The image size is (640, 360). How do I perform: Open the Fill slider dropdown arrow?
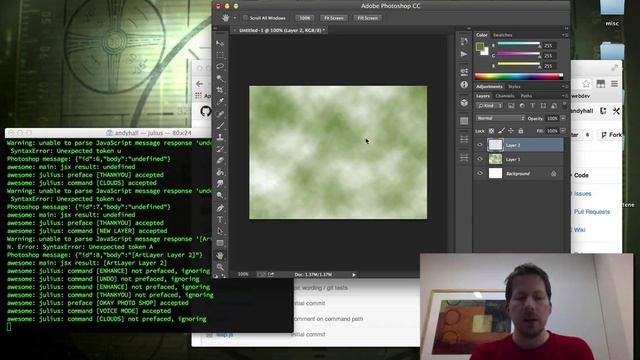point(563,131)
